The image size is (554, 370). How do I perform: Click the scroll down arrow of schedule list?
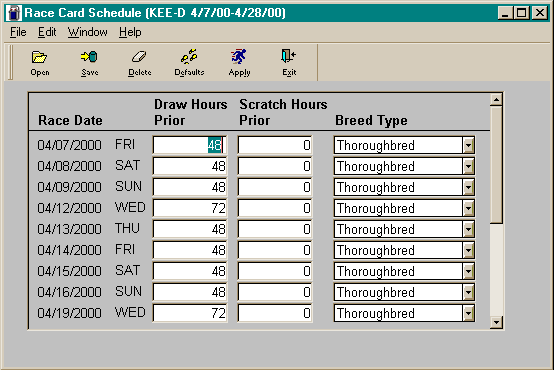point(496,322)
